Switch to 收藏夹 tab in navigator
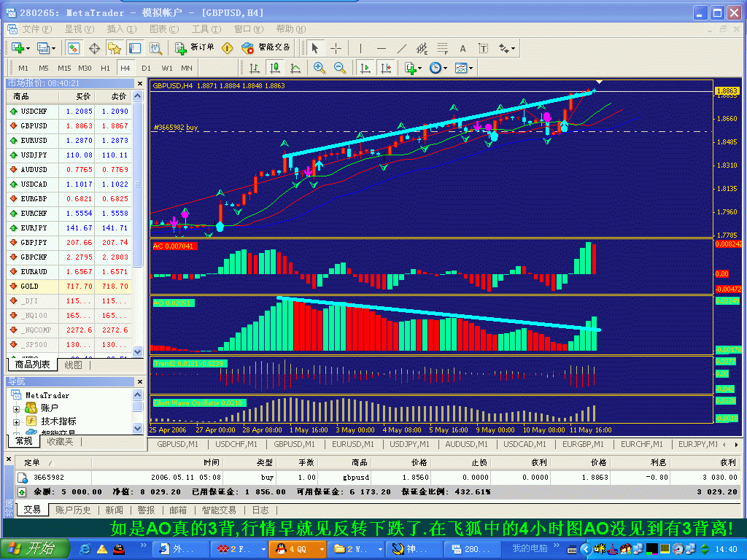 pyautogui.click(x=60, y=442)
